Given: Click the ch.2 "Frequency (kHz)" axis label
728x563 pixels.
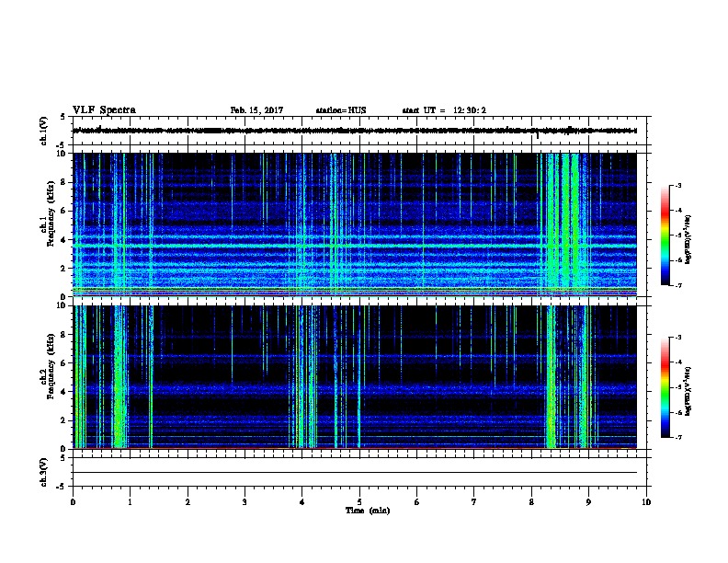Looking at the screenshot, I should click(x=51, y=366).
